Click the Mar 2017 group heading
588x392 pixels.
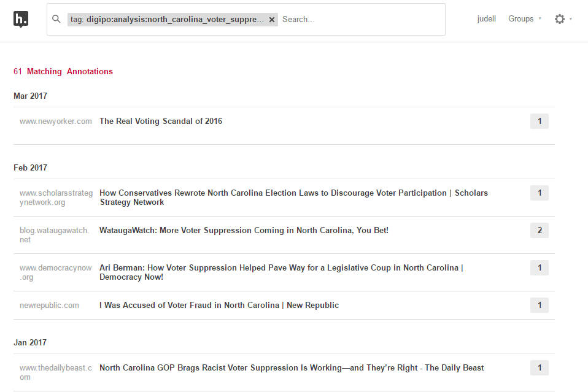point(30,96)
